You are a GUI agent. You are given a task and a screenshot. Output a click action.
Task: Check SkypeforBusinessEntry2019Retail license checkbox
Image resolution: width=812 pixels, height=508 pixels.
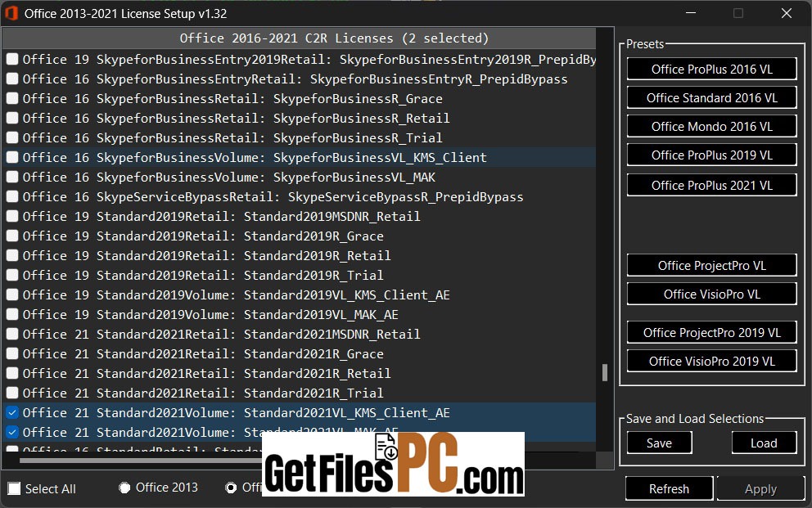point(12,59)
